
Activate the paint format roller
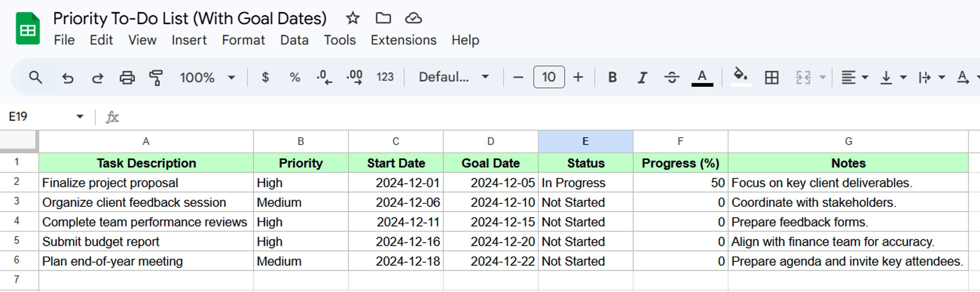(x=156, y=78)
